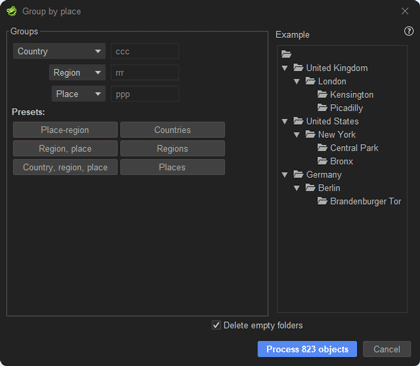The height and width of the screenshot is (366, 420).
Task: Select the Kensington folder icon
Action: (322, 94)
